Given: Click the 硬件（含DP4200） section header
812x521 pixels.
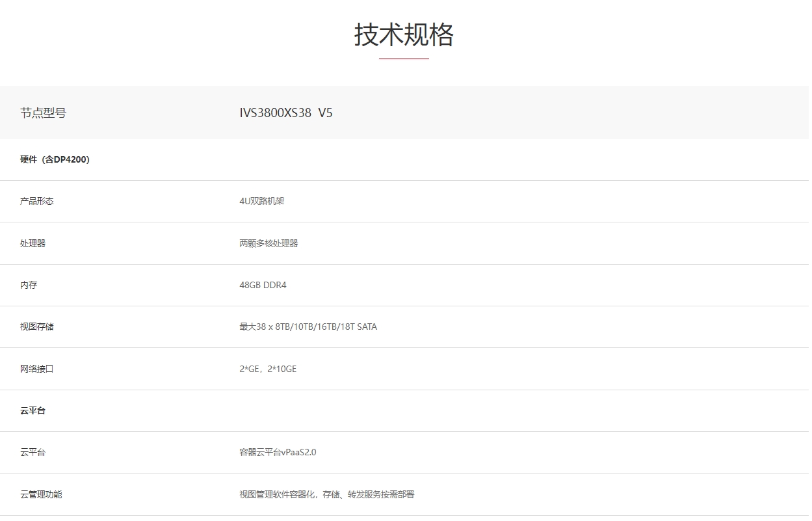Looking at the screenshot, I should point(55,159).
